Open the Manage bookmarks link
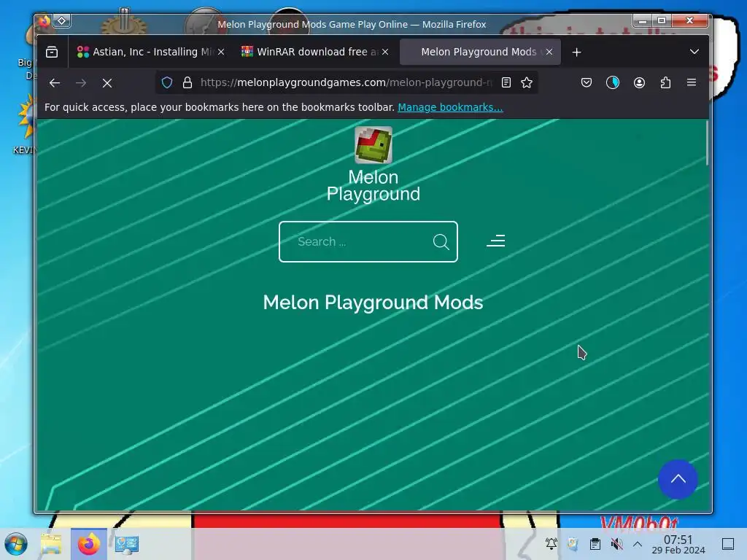Viewport: 747px width, 560px height. point(450,107)
